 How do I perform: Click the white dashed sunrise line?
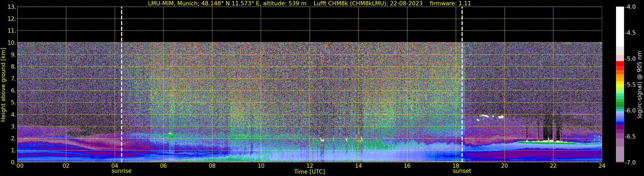point(122,85)
